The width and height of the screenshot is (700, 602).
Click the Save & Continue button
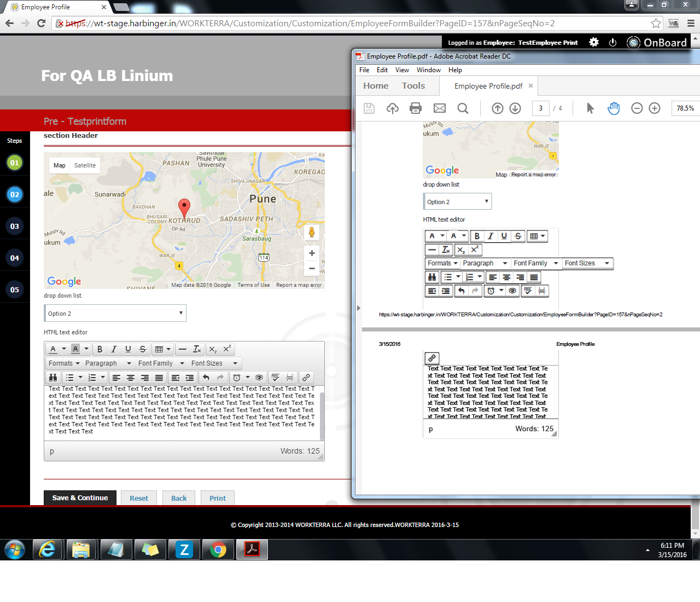point(80,498)
